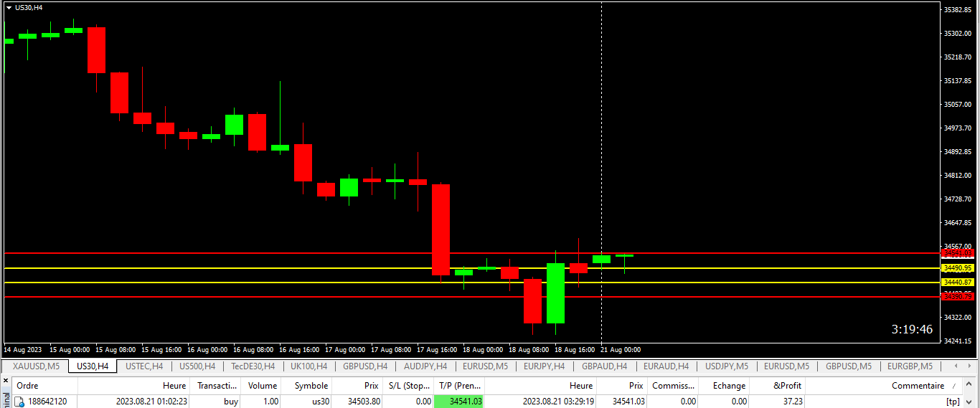Viewport: 980px width, 408px height.
Task: Open the USTEC,H4 chart tab
Action: [x=144, y=366]
